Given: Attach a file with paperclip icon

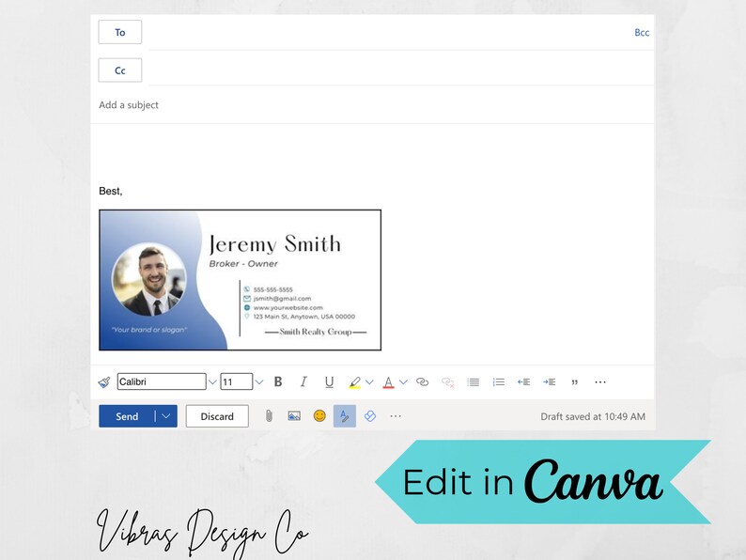Looking at the screenshot, I should 269,416.
